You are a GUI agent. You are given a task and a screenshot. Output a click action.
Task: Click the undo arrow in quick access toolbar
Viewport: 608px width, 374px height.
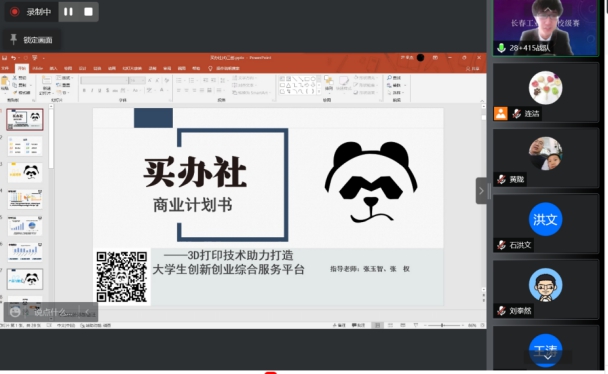(x=14, y=58)
